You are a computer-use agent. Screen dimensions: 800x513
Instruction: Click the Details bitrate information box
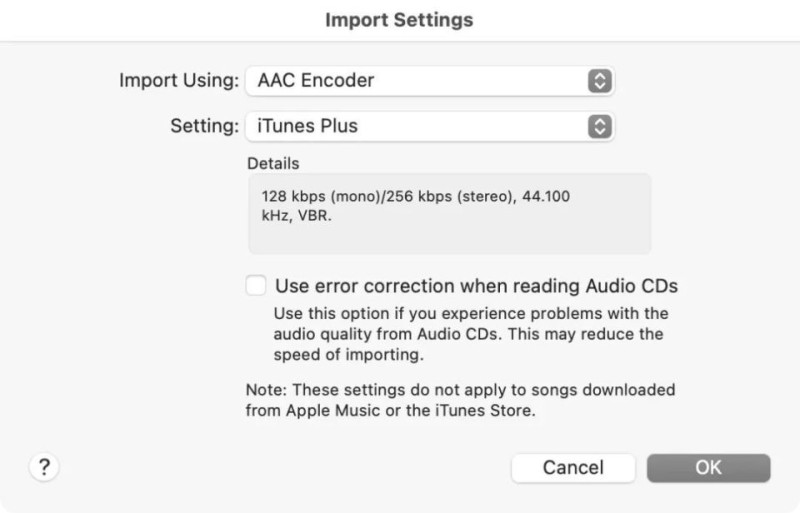pyautogui.click(x=449, y=213)
